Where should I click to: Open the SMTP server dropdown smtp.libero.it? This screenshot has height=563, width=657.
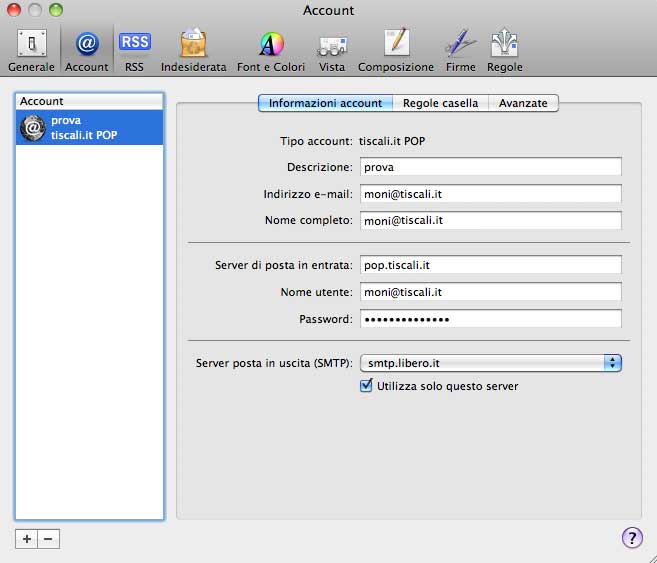(491, 363)
